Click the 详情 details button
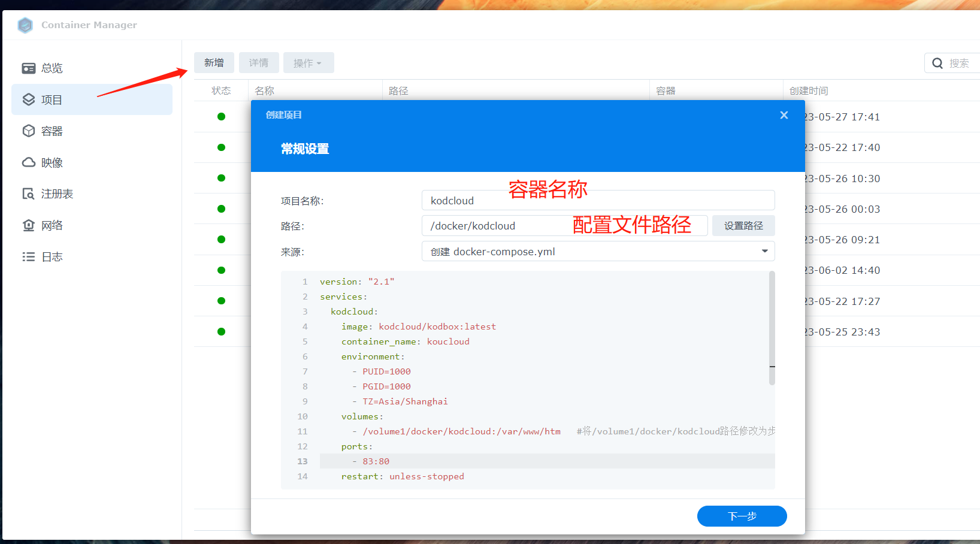This screenshot has width=980, height=544. pyautogui.click(x=259, y=62)
